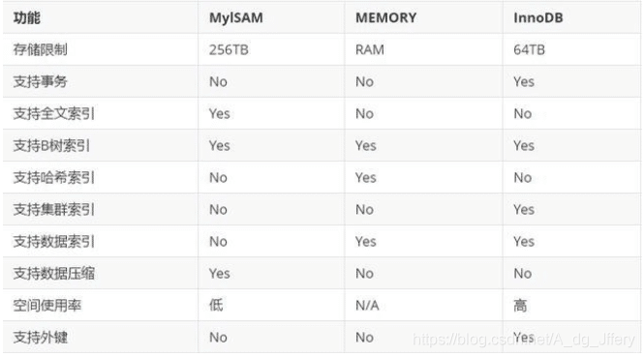Select the N/A cell in 空间使用率 row

tap(367, 306)
